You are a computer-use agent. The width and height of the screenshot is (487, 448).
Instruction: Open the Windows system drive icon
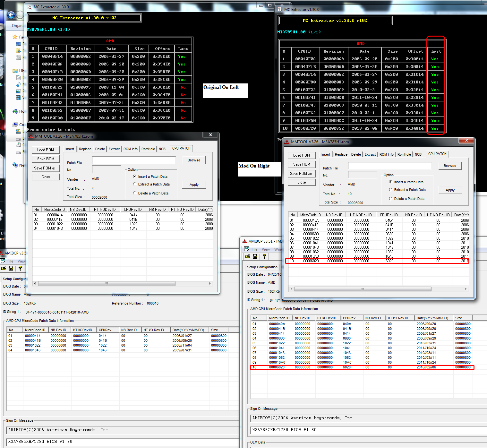(19, 131)
